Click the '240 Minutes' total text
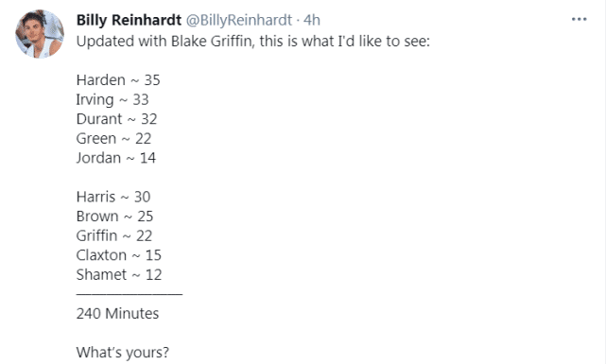This screenshot has height=364, width=606. [117, 313]
